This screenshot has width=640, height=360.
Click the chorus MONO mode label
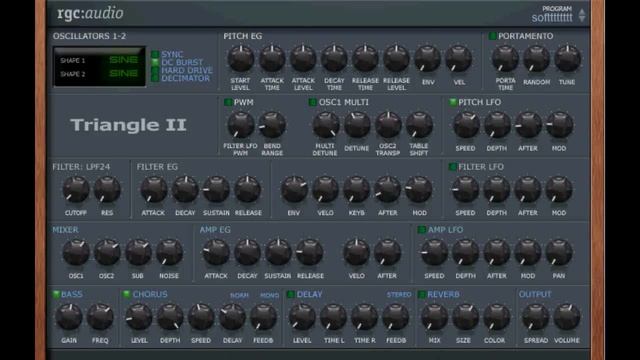click(x=269, y=295)
